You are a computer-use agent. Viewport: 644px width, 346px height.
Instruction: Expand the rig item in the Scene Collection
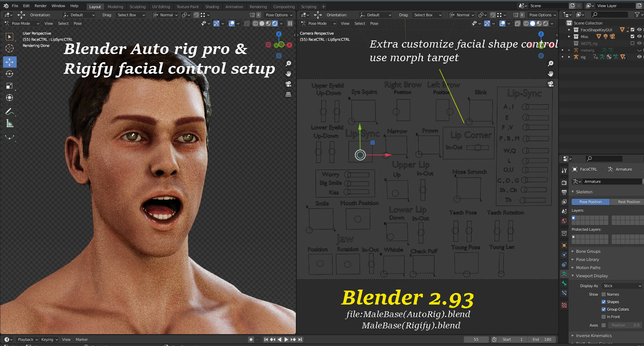pyautogui.click(x=569, y=57)
